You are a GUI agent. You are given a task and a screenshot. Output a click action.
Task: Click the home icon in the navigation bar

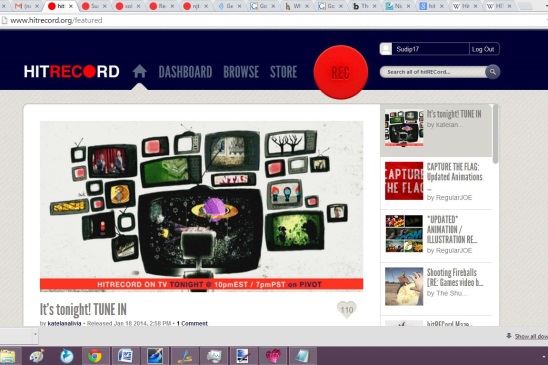(x=139, y=71)
